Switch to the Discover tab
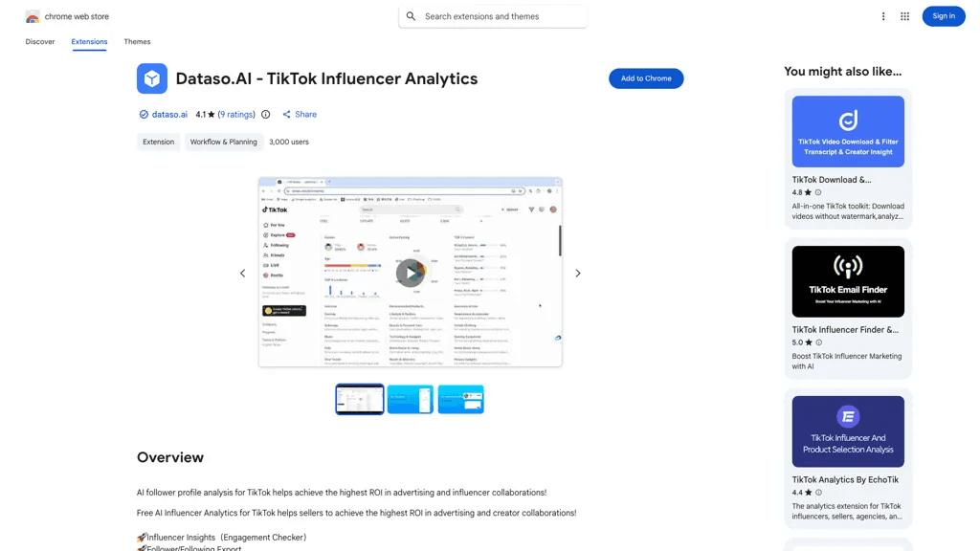 [x=40, y=42]
